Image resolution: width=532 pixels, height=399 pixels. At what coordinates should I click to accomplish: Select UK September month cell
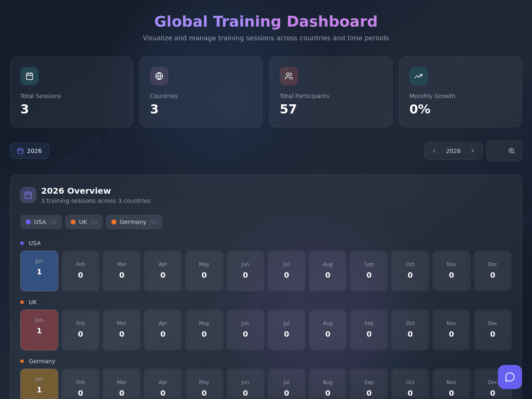tap(369, 330)
